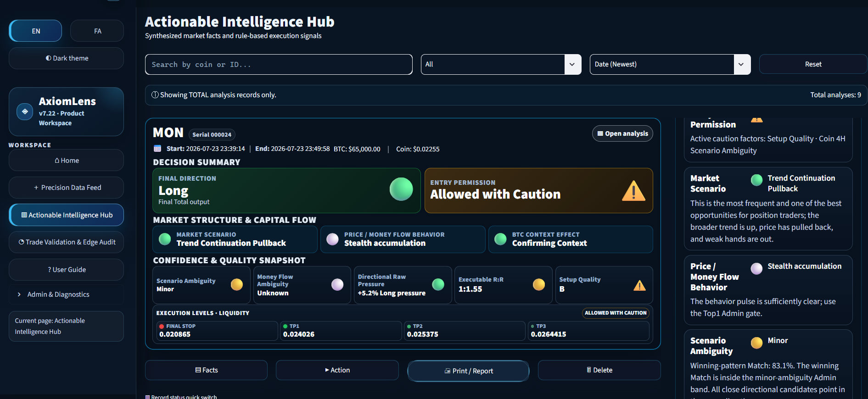Delete the MON analysis record
The width and height of the screenshot is (868, 399).
click(x=599, y=370)
